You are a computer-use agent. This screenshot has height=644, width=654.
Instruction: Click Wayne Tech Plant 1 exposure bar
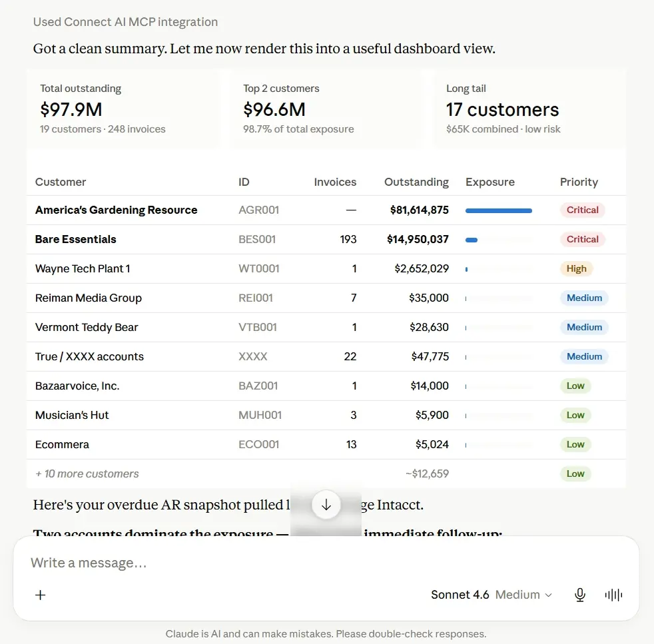tap(467, 270)
